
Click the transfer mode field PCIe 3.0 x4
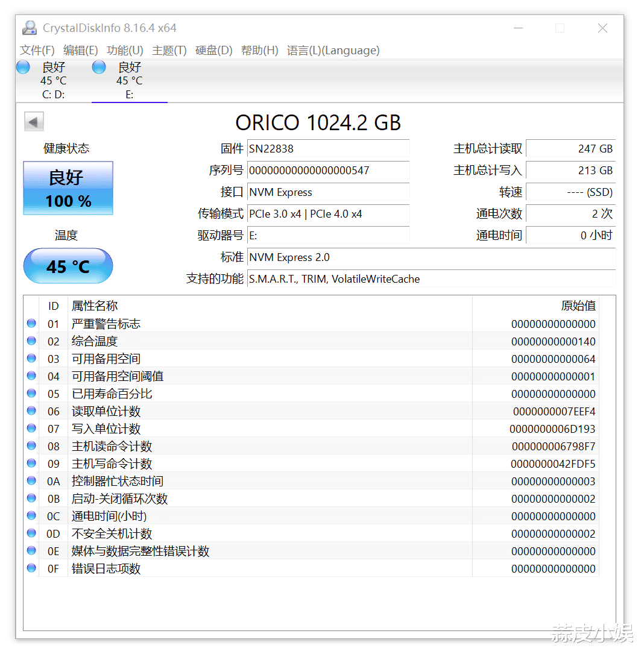pyautogui.click(x=328, y=214)
